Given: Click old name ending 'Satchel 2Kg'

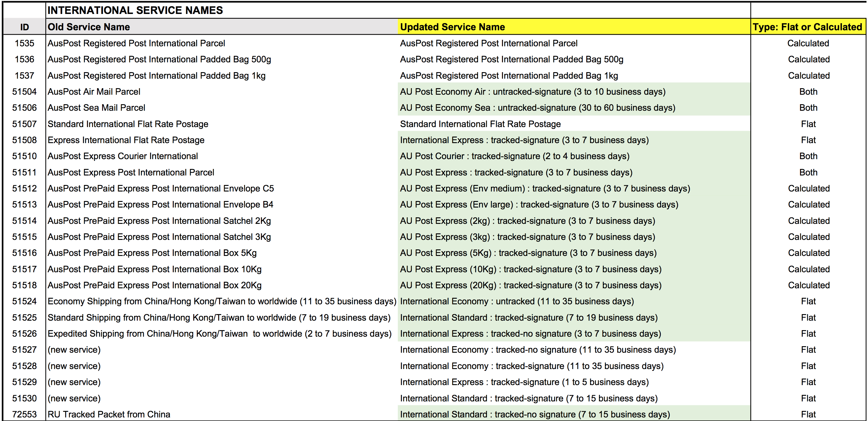Looking at the screenshot, I should [x=159, y=221].
